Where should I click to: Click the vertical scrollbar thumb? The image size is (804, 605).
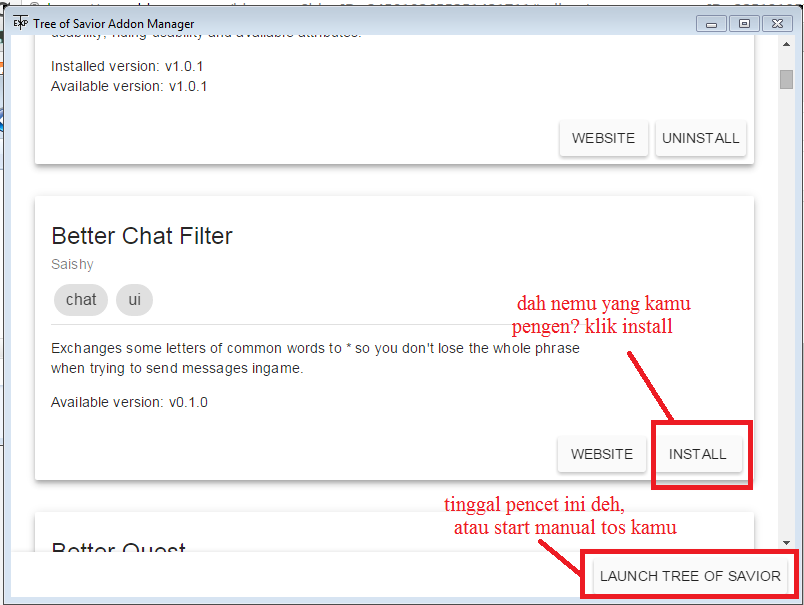(x=786, y=79)
